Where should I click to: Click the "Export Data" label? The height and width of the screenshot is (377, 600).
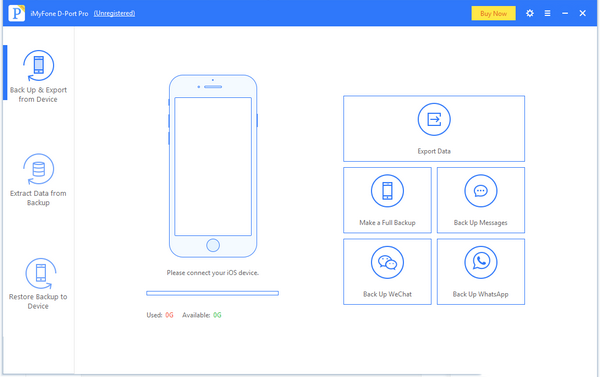434,151
